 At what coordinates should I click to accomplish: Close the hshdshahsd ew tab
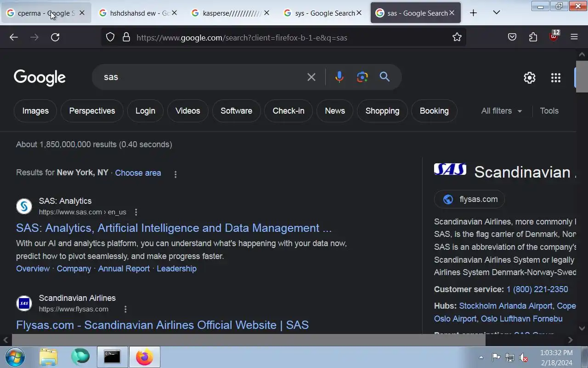pos(174,13)
